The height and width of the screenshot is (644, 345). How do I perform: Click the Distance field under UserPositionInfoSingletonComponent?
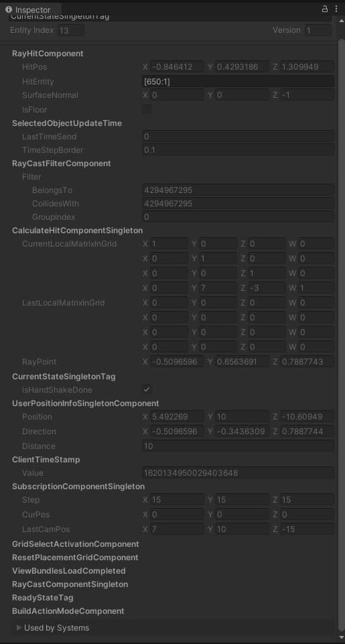pyautogui.click(x=238, y=446)
